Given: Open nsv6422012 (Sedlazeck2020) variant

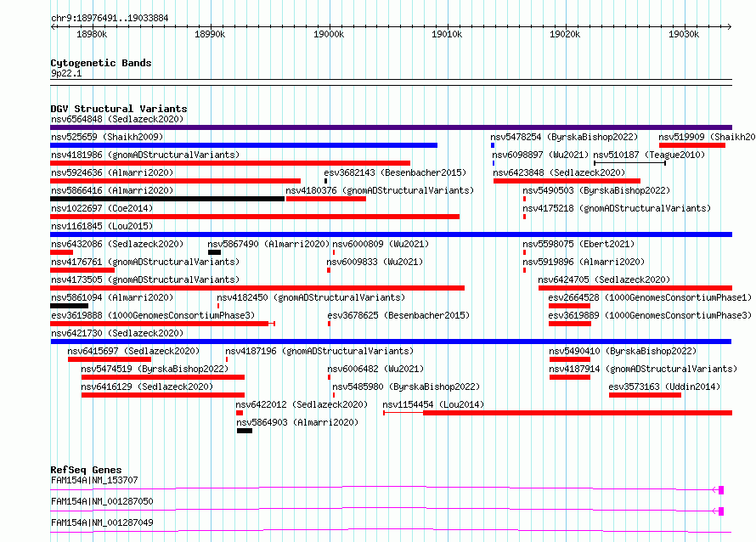Looking at the screenshot, I should pyautogui.click(x=302, y=404).
